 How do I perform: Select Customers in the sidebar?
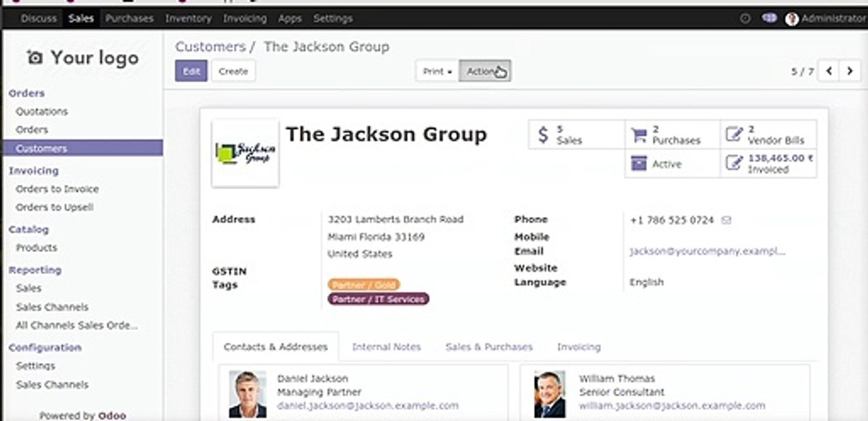tap(82, 149)
